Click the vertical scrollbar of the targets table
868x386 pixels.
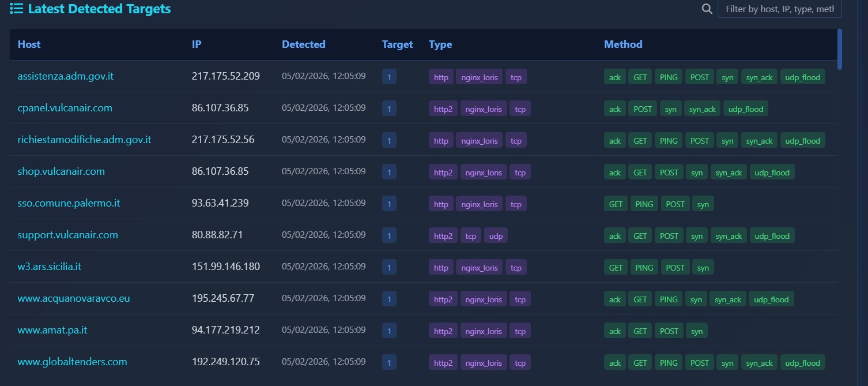tap(840, 49)
